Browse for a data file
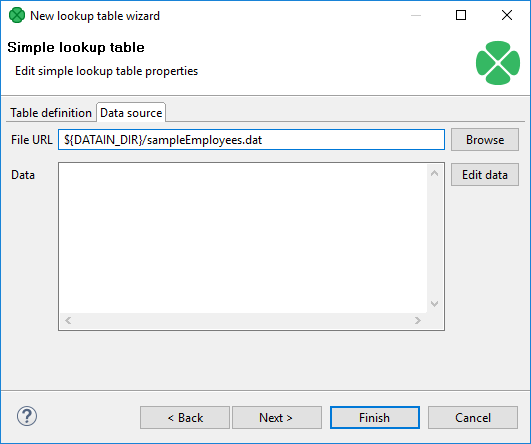This screenshot has width=531, height=444. [x=485, y=140]
